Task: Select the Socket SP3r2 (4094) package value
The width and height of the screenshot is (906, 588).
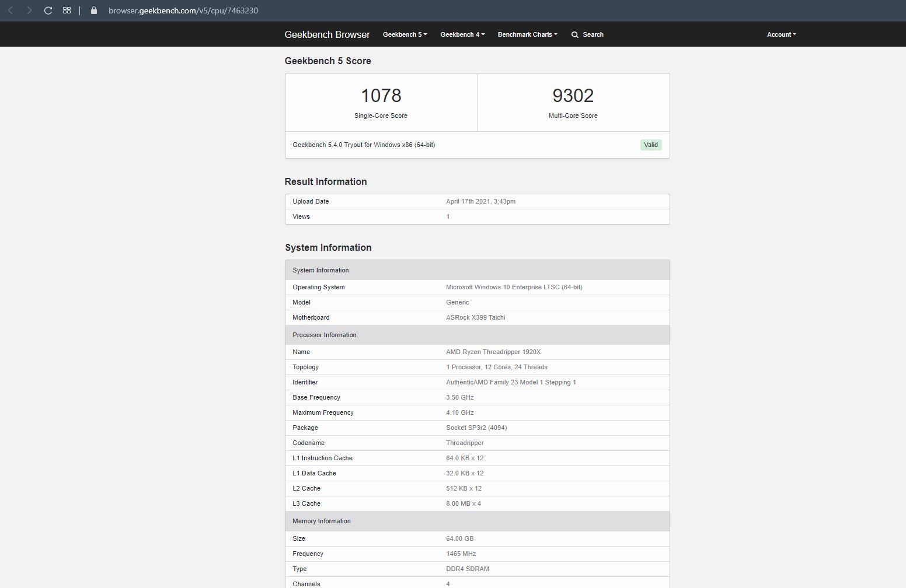Action: coord(476,428)
